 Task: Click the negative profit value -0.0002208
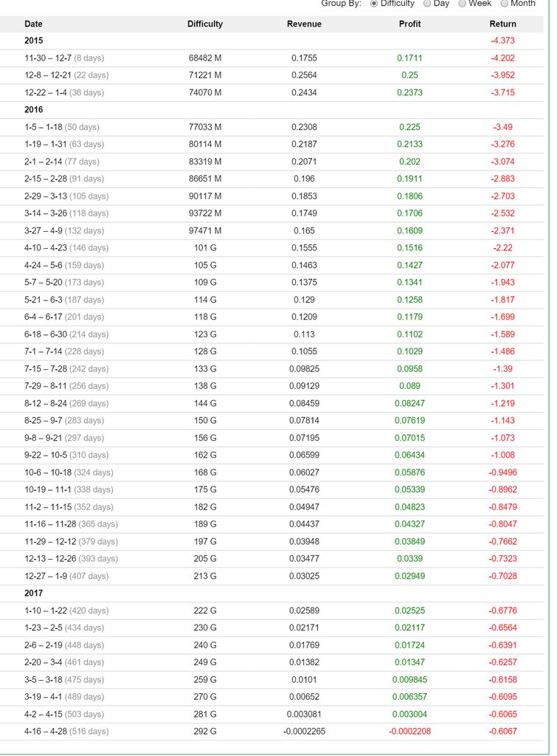[x=409, y=732]
